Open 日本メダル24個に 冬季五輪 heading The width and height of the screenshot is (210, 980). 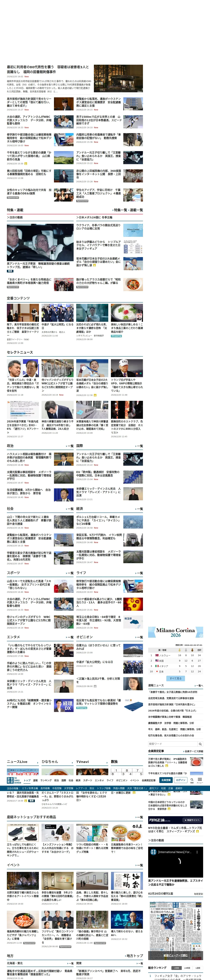(94, 218)
